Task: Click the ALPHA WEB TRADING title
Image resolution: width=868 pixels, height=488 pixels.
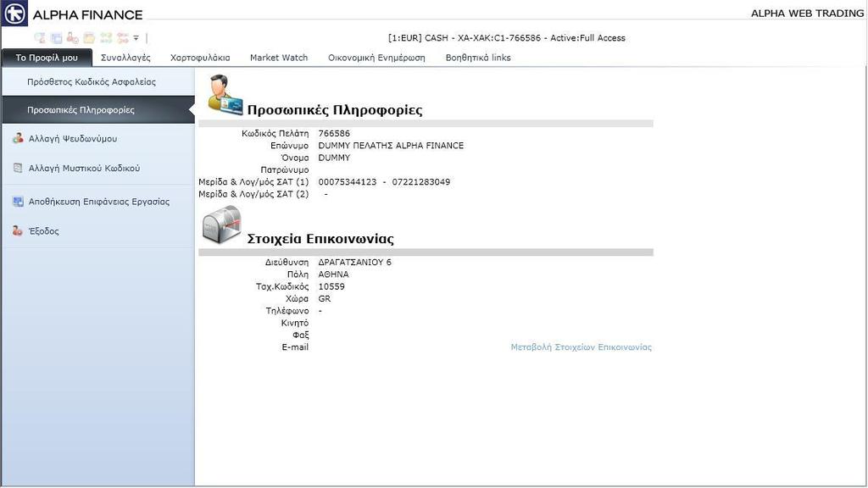Action: (x=807, y=14)
